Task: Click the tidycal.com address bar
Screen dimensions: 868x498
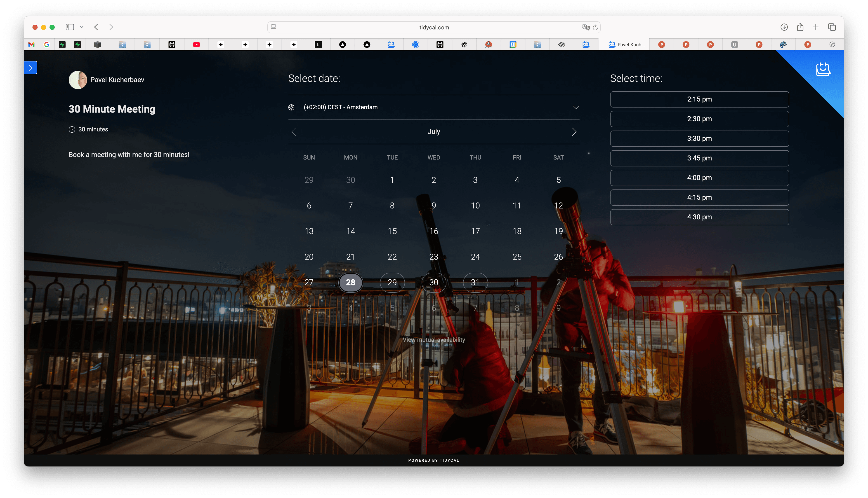Action: [x=434, y=27]
